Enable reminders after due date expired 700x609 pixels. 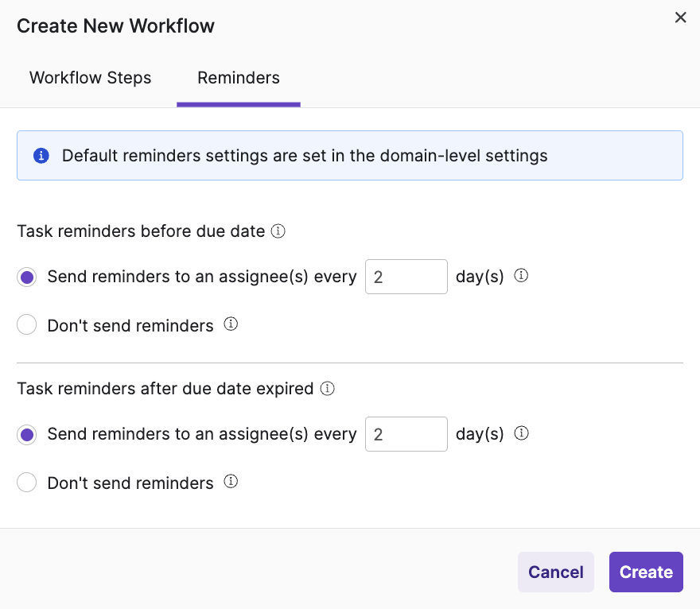click(x=26, y=433)
